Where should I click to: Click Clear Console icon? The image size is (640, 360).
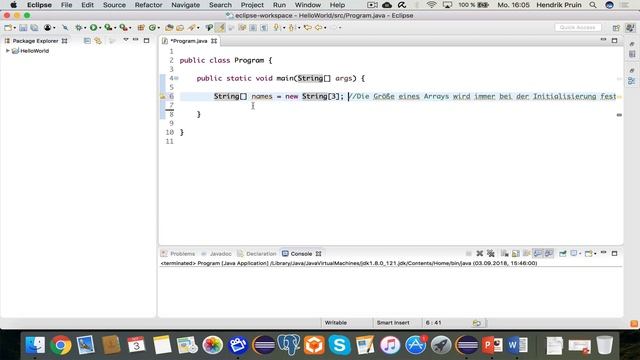505,253
